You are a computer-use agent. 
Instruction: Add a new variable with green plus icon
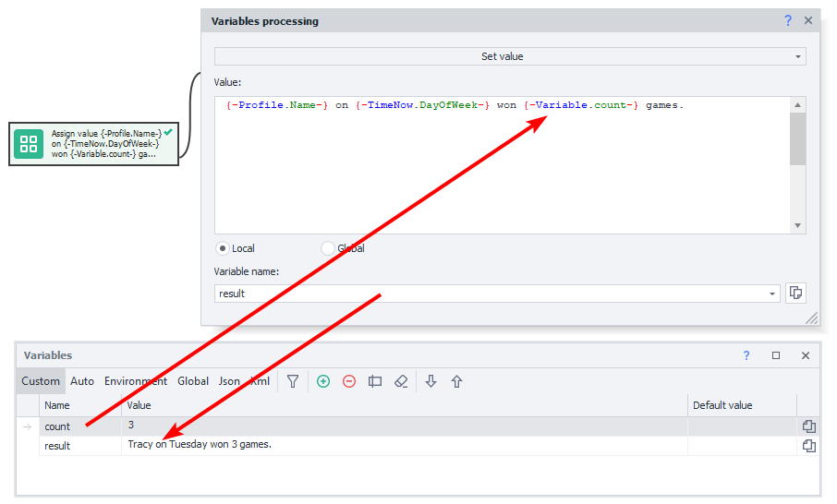coord(323,381)
